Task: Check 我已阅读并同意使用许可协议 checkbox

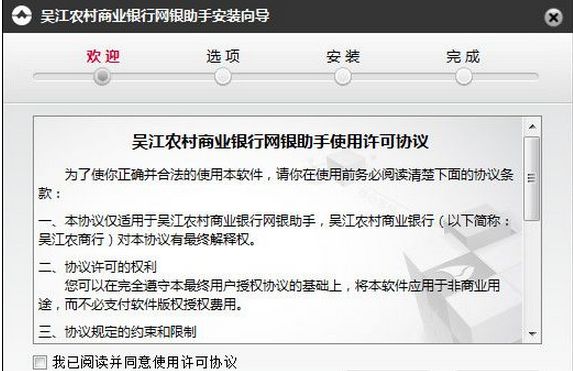Action: pos(40,362)
